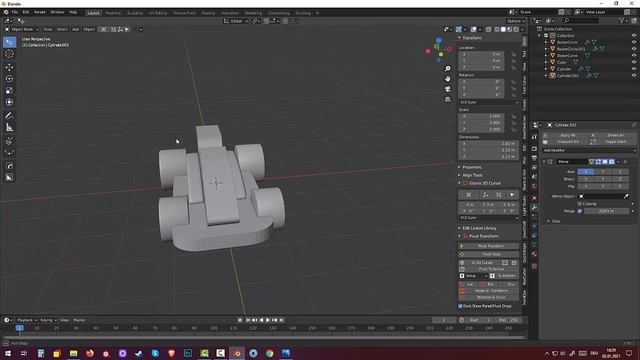Click the timeline Play button
Viewport: 640px width, 360px height.
(x=268, y=320)
